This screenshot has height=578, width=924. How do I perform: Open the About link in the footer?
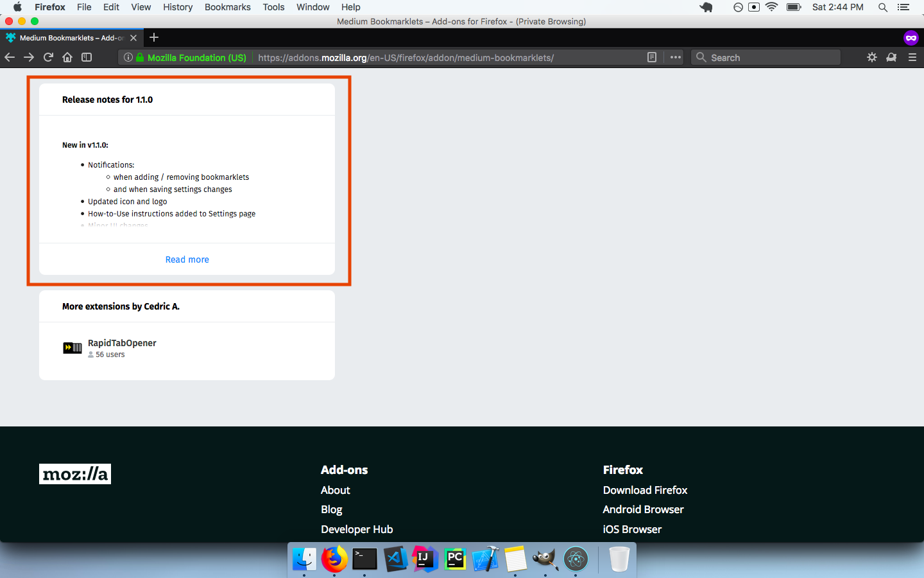(336, 490)
